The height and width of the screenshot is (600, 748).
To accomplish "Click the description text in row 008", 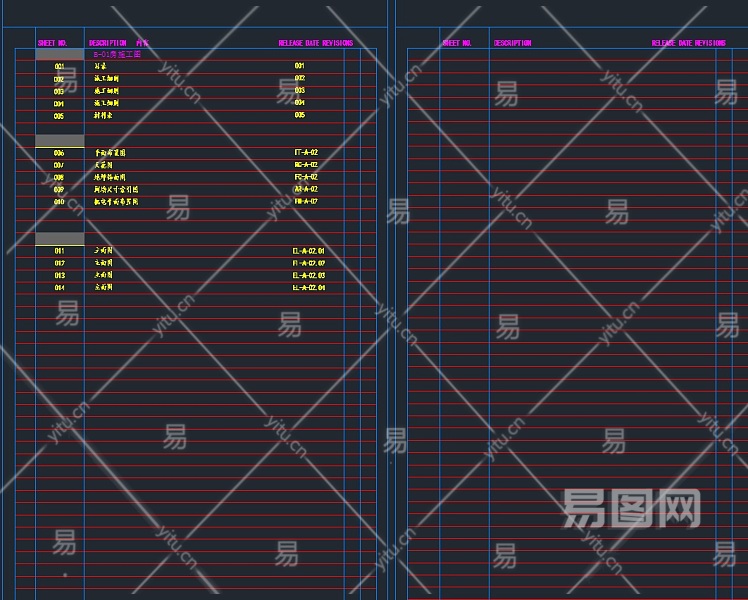I will point(110,177).
